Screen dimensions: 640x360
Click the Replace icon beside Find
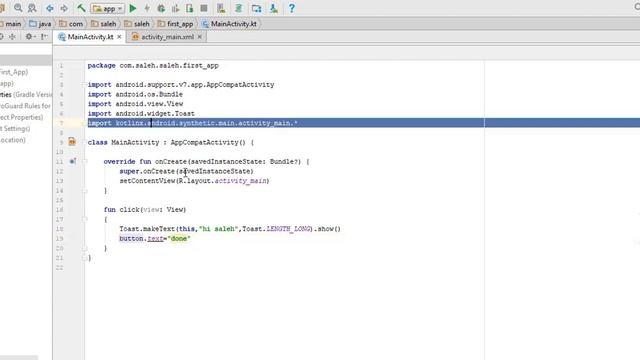tap(32, 8)
